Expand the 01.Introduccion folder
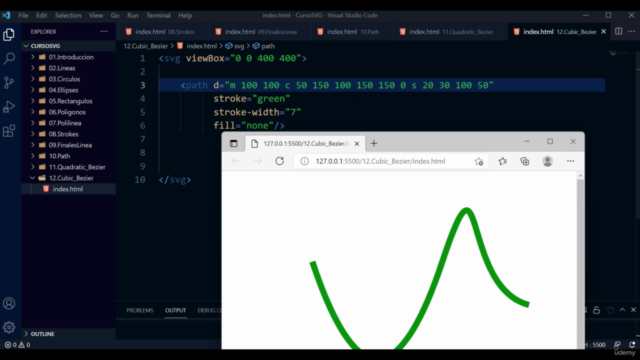640x360 pixels. 33,57
